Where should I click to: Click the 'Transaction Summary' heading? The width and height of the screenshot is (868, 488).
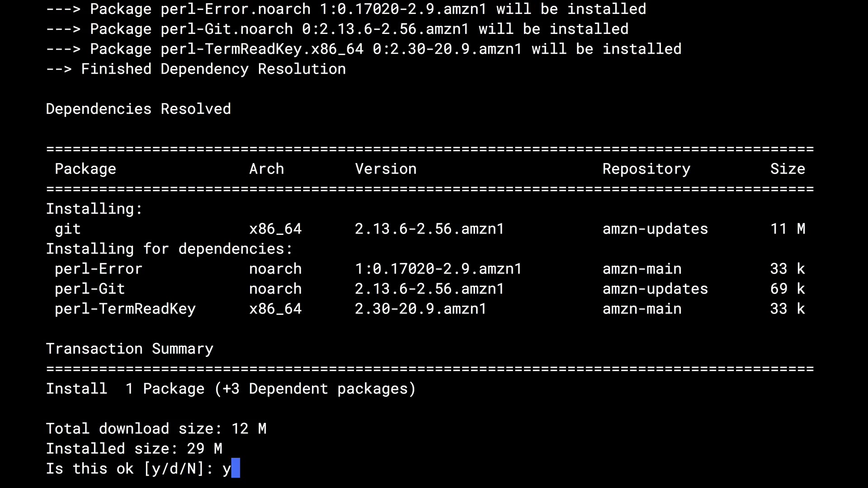(129, 349)
